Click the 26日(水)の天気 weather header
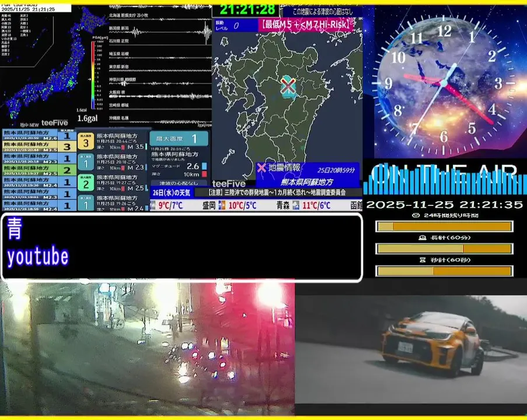This screenshot has width=527, height=420. pos(172,192)
